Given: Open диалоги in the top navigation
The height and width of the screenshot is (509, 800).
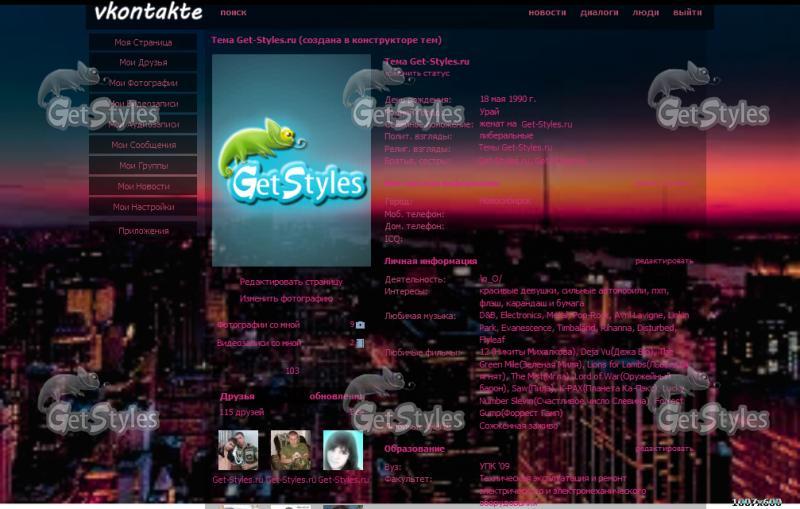Looking at the screenshot, I should [x=599, y=12].
